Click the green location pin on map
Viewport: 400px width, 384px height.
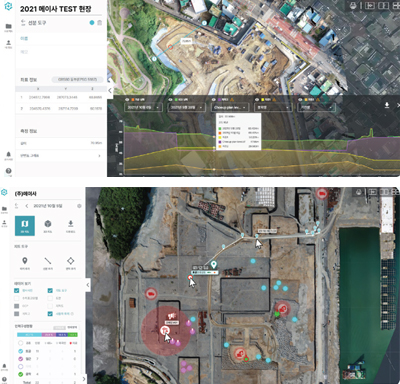click(x=214, y=265)
